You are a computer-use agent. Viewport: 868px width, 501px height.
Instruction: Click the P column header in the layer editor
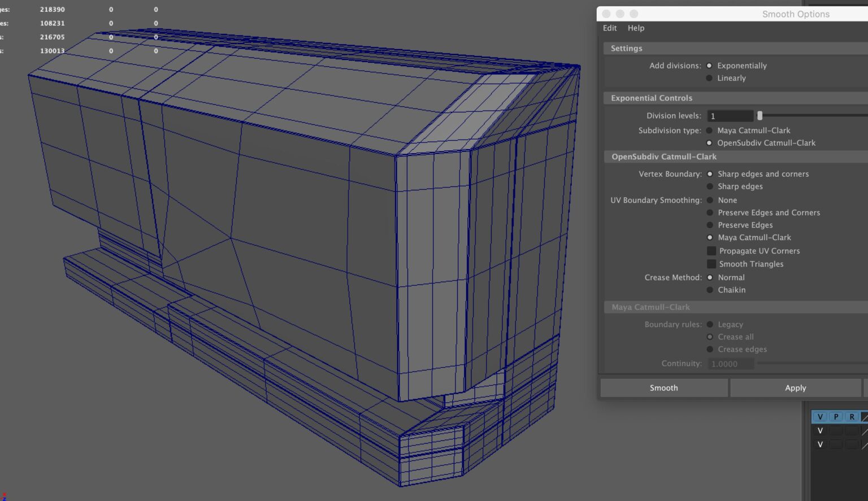tap(836, 416)
